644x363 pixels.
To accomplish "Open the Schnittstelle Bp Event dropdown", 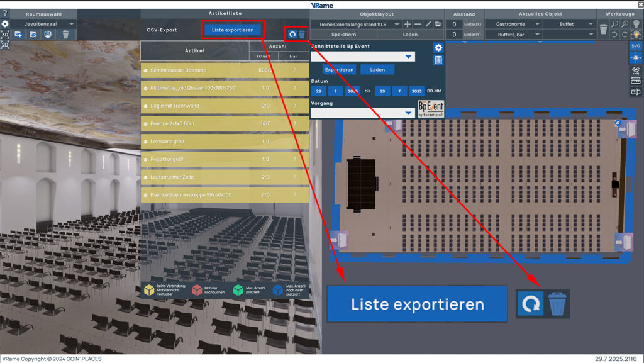I will pos(363,57).
